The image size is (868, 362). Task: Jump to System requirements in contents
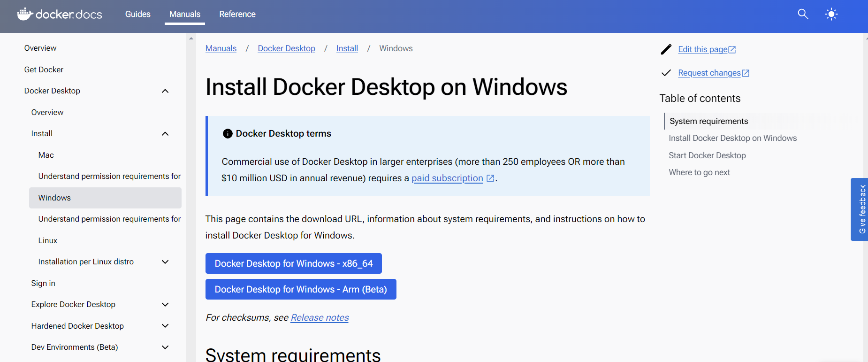coord(708,121)
